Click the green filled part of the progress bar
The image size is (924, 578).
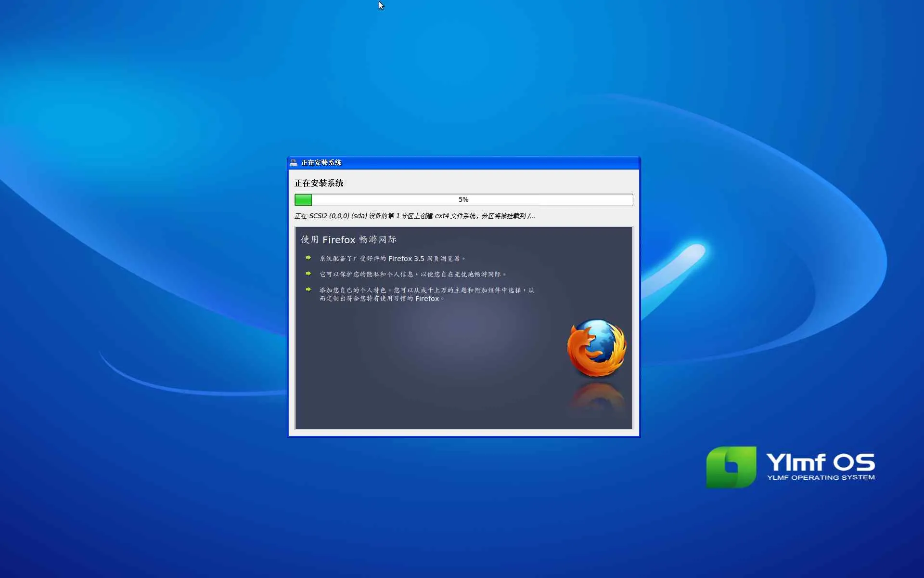[303, 200]
